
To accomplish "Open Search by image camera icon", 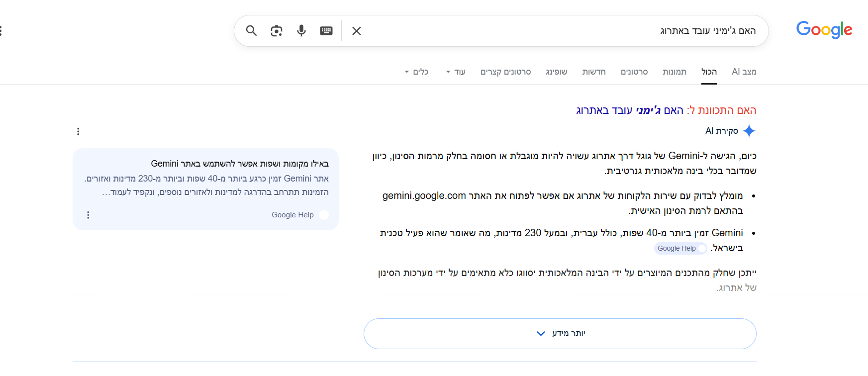I will [x=277, y=31].
